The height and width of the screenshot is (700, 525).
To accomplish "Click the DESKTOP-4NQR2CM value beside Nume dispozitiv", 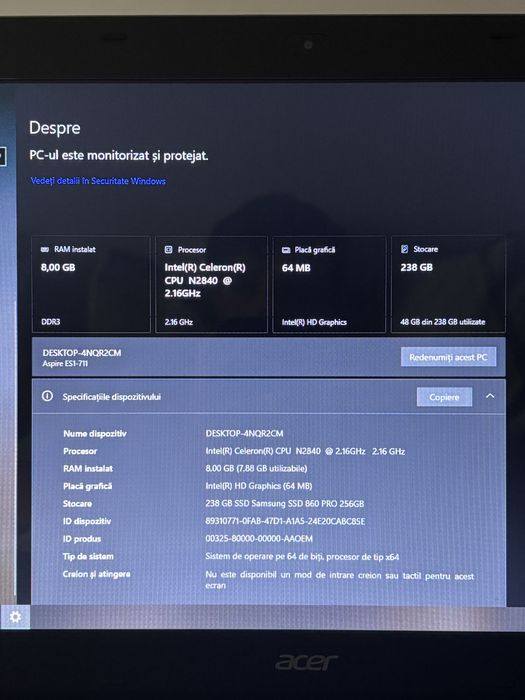I will tap(244, 433).
